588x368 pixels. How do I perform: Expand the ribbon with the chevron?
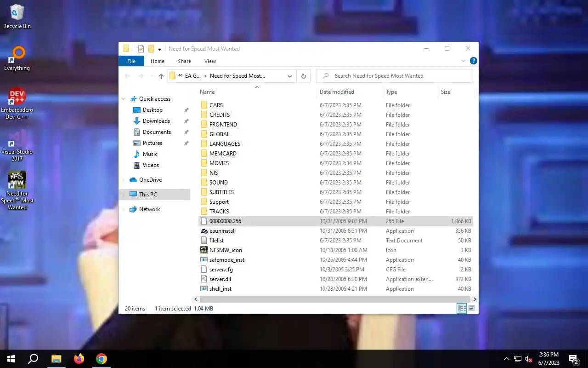coord(464,61)
